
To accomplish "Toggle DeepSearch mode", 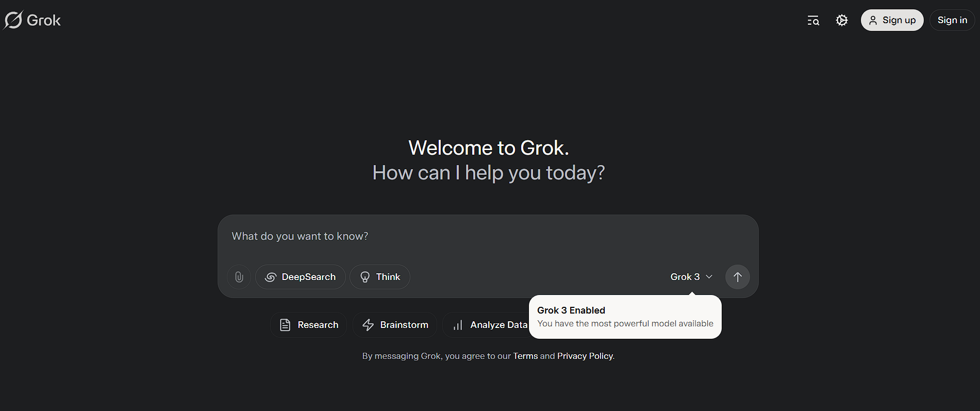I will tap(300, 277).
